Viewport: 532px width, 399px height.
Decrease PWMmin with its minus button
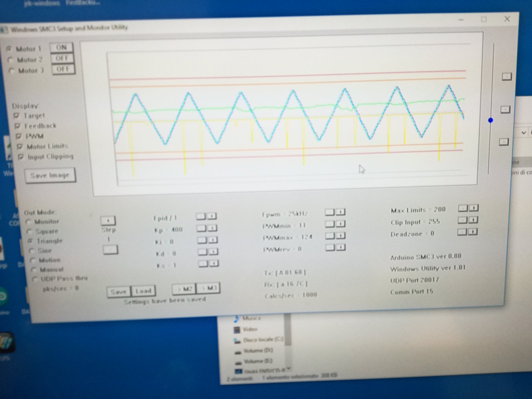[330, 224]
